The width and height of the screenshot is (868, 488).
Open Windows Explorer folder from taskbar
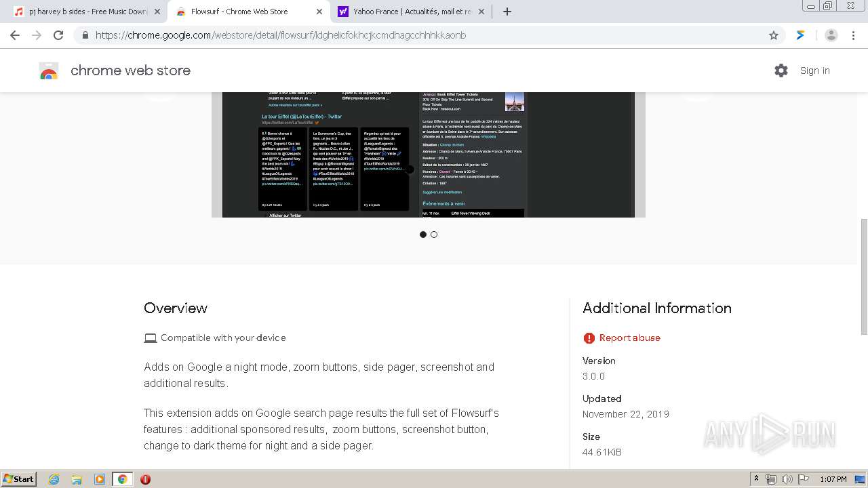tap(77, 479)
